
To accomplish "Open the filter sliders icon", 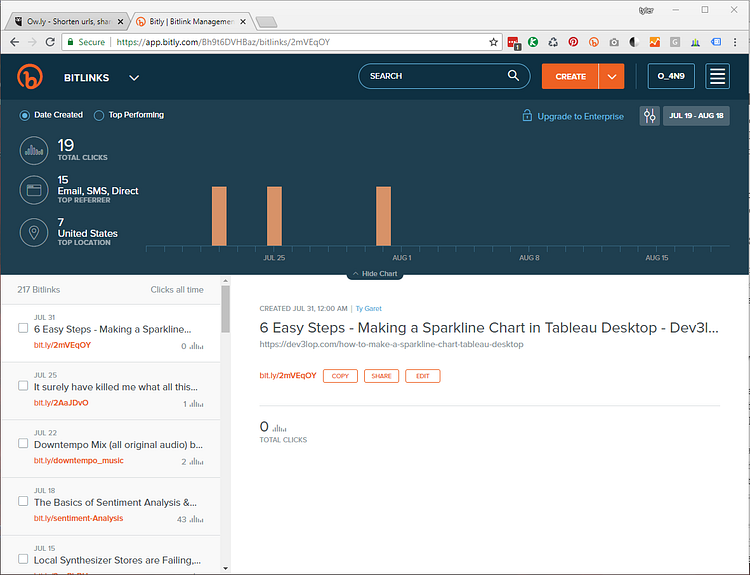I will (650, 116).
